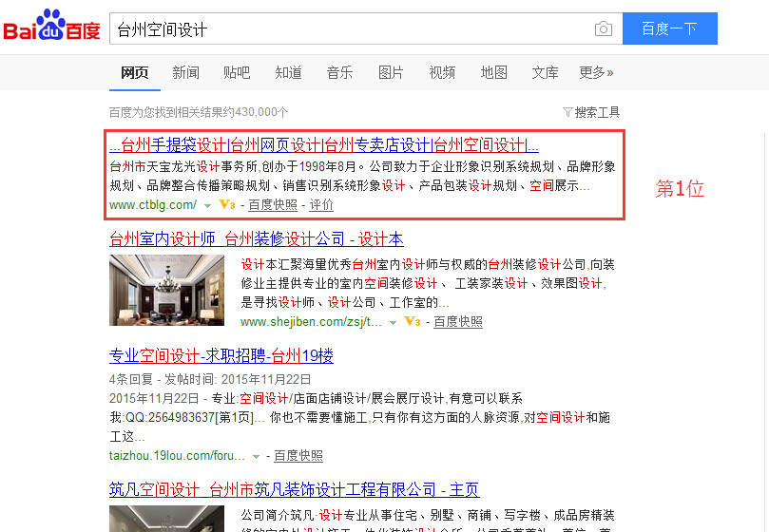Open 百度快照 for 19lou result
This screenshot has height=532, width=769.
[298, 455]
